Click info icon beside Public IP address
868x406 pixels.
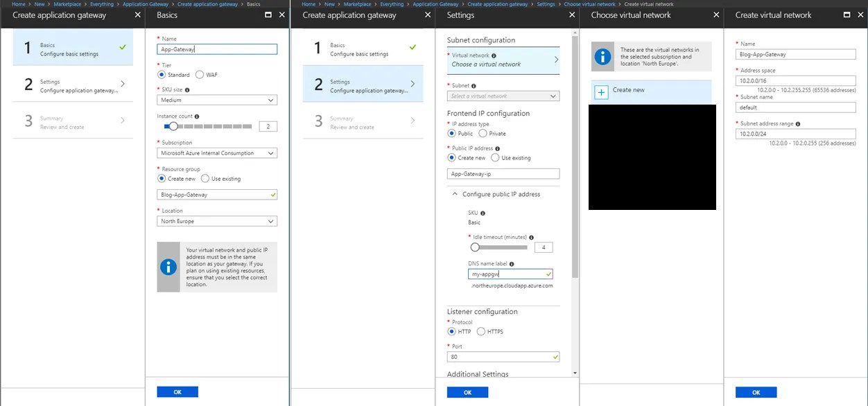tap(498, 148)
